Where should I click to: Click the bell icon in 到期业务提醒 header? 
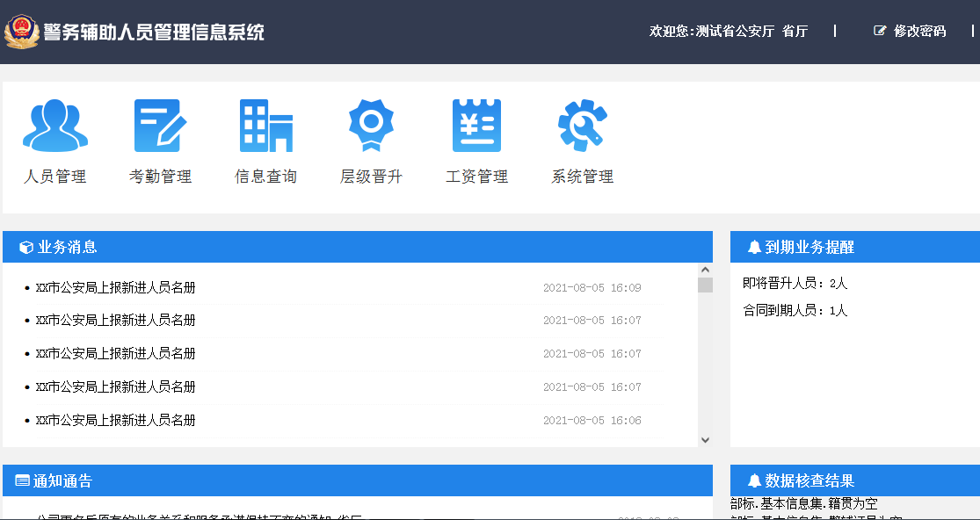(x=754, y=248)
